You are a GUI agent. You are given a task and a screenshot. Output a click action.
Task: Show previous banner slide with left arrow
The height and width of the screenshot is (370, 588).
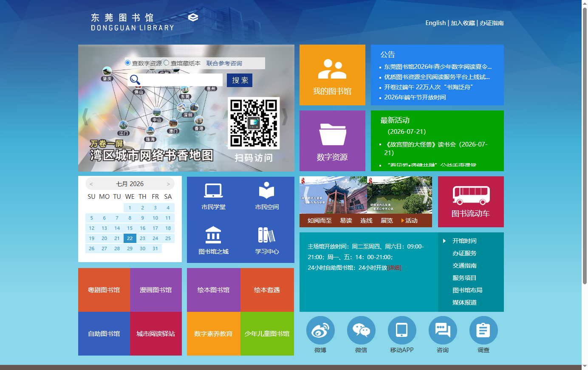(85, 117)
